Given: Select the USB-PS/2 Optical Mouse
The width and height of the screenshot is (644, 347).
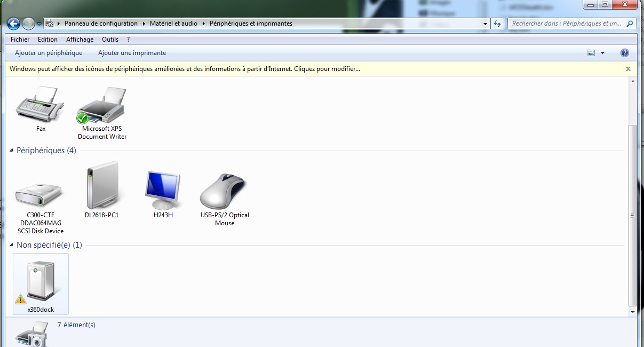Looking at the screenshot, I should [x=224, y=199].
